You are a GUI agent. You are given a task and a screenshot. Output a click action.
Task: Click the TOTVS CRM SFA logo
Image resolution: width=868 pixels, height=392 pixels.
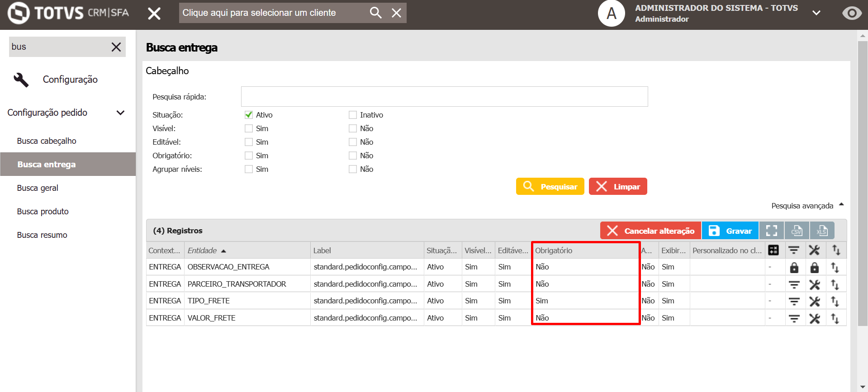(68, 13)
